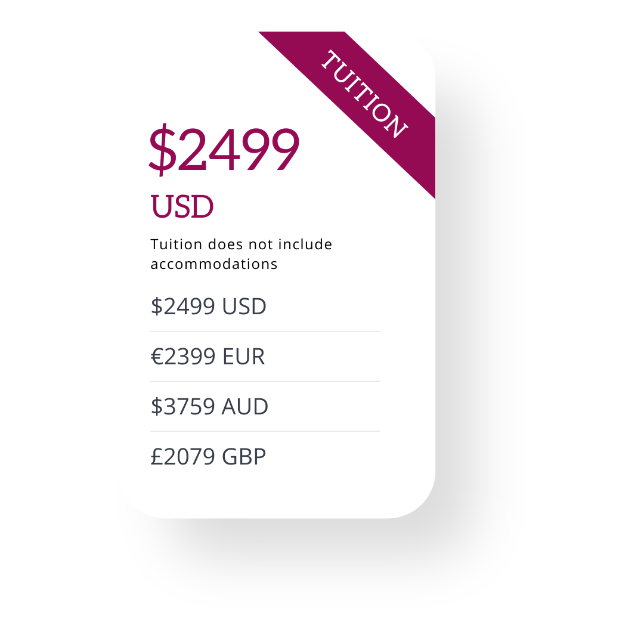Viewport: 644px width, 644px height.
Task: Click the euro symbol in the EUR row
Action: click(x=157, y=357)
